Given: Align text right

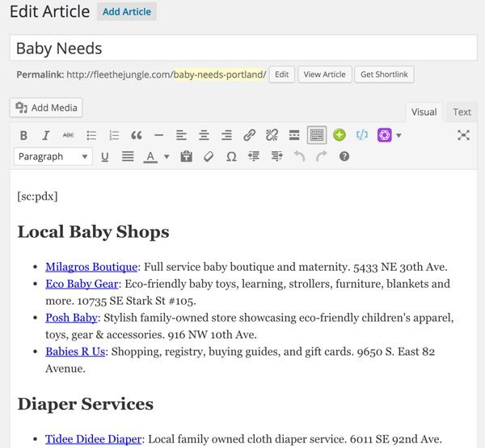Looking at the screenshot, I should pyautogui.click(x=226, y=135).
